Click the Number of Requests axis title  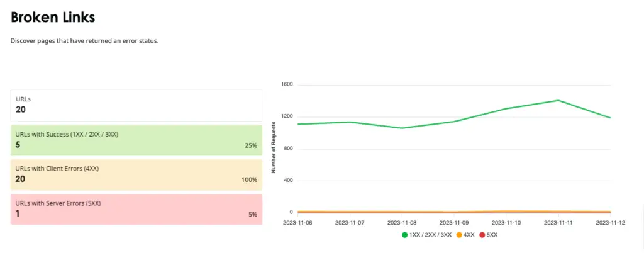(x=274, y=148)
